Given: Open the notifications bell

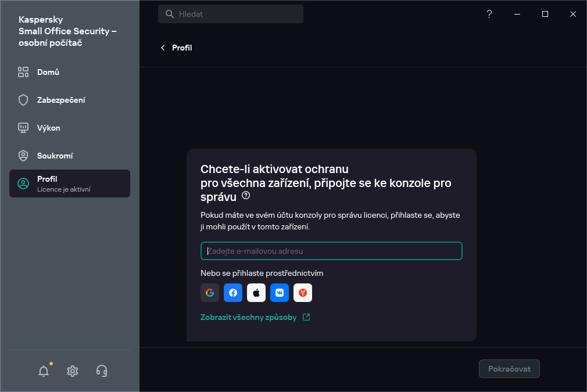Looking at the screenshot, I should [44, 371].
